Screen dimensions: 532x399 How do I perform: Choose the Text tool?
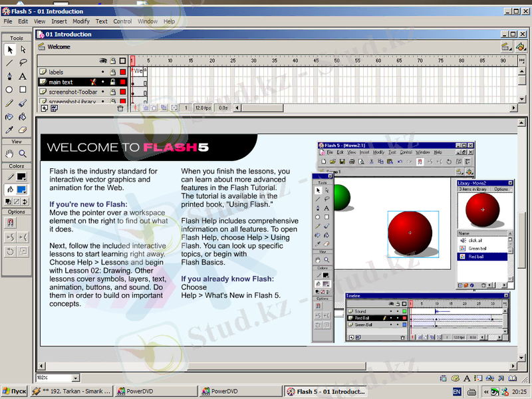coord(23,76)
